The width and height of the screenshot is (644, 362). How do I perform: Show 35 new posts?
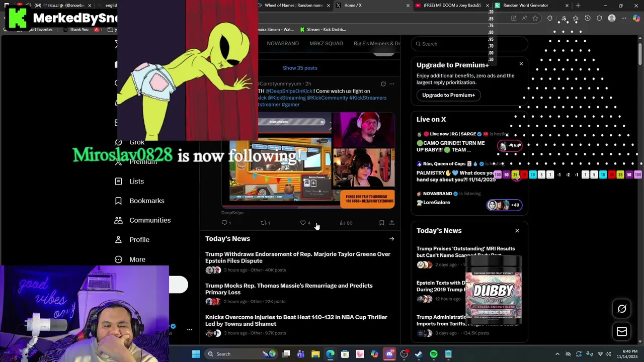tap(300, 68)
